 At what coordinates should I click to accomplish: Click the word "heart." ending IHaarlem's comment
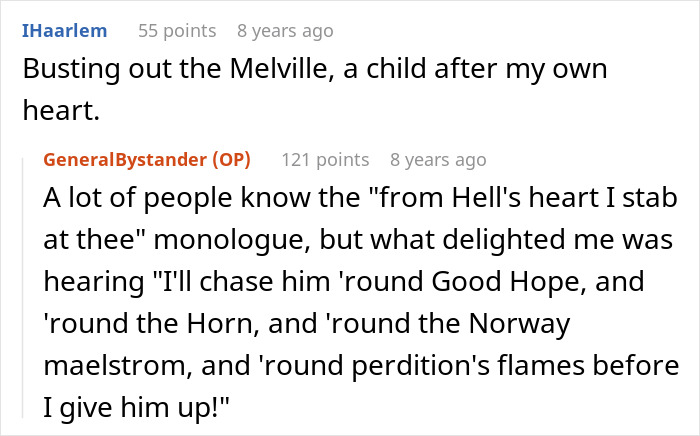coord(60,112)
